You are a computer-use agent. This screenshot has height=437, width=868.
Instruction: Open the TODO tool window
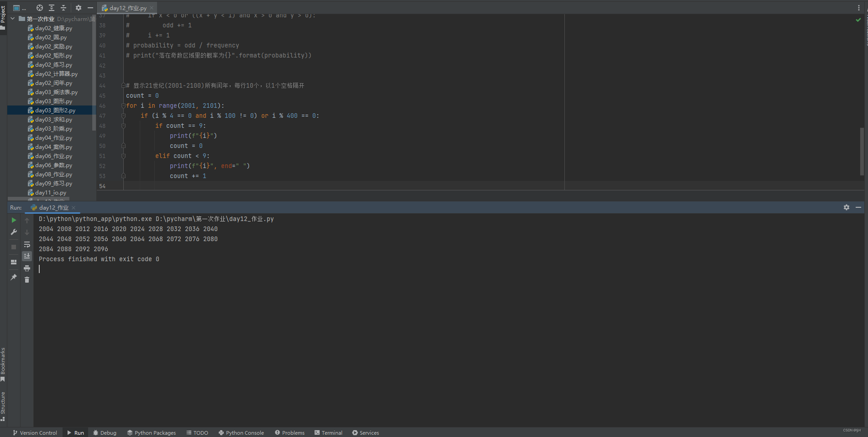tap(197, 432)
